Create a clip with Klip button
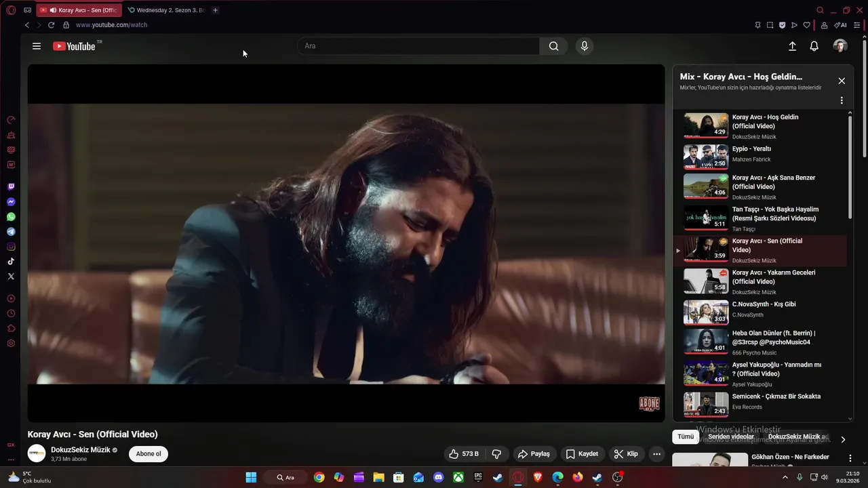Viewport: 868px width, 488px height. click(626, 454)
